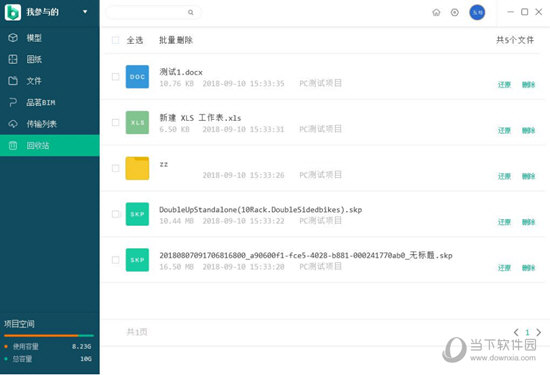The height and width of the screenshot is (375, 550).
Task: Open the 传输列表 cloud transfer icon
Action: point(13,124)
